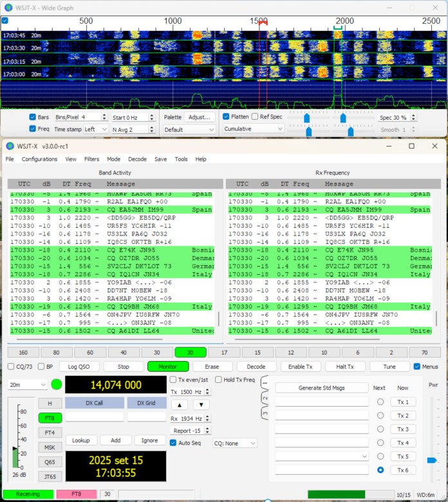Click the green round status indicator beside 20m

coord(57,384)
